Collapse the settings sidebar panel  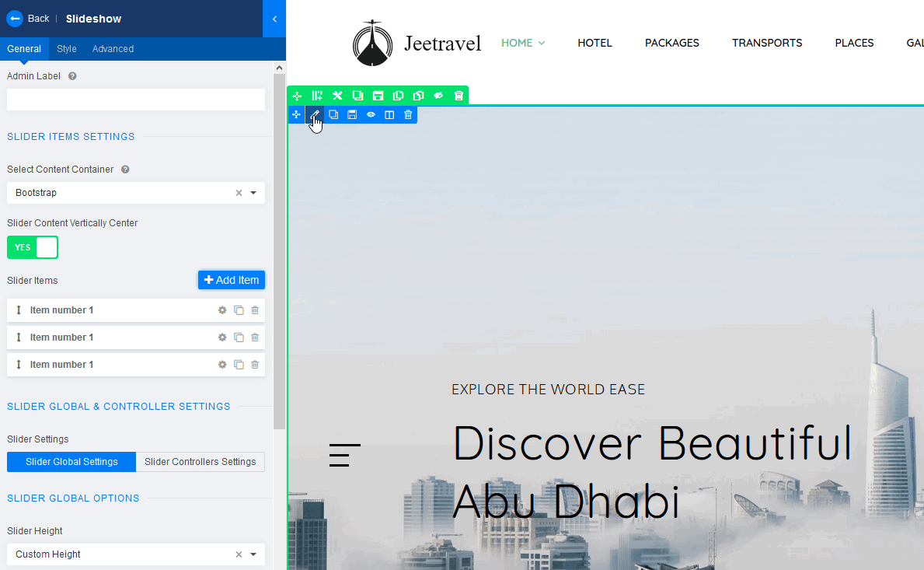(x=274, y=19)
